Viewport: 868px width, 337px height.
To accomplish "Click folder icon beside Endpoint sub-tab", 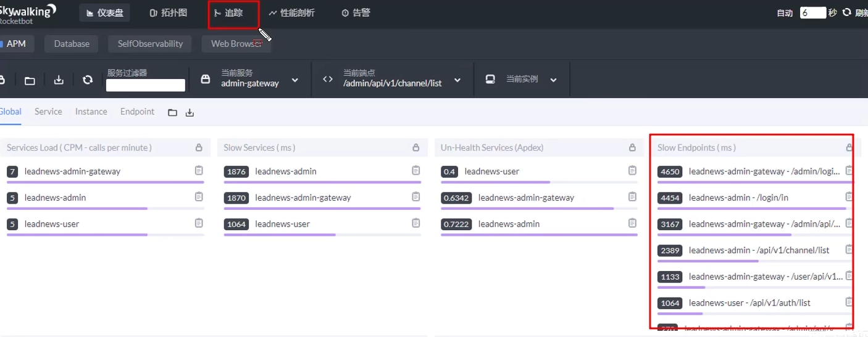I will pos(172,112).
